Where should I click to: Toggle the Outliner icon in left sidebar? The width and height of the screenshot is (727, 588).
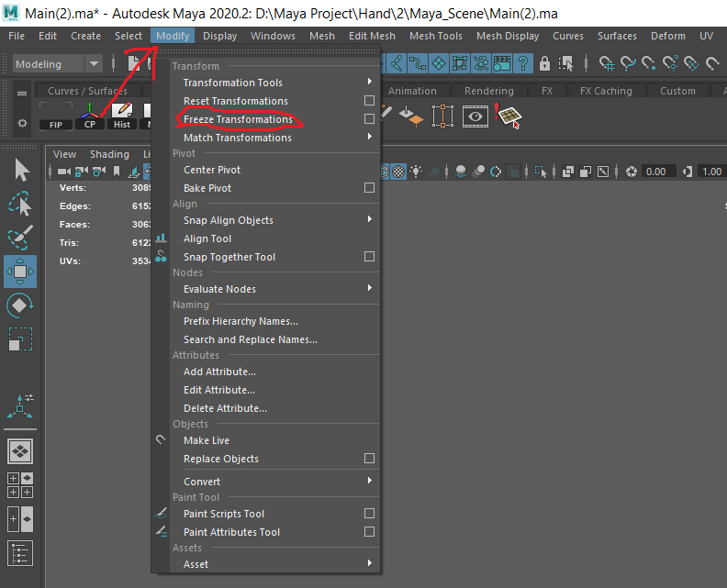point(20,553)
